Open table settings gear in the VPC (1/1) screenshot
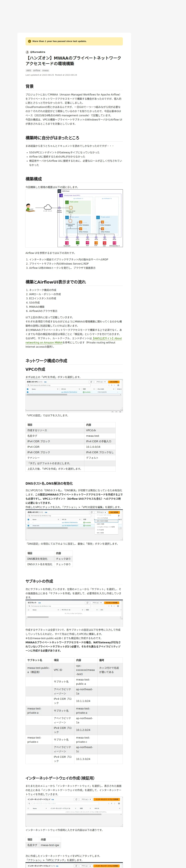The width and height of the screenshot is (186, 868). [x=118, y=385]
